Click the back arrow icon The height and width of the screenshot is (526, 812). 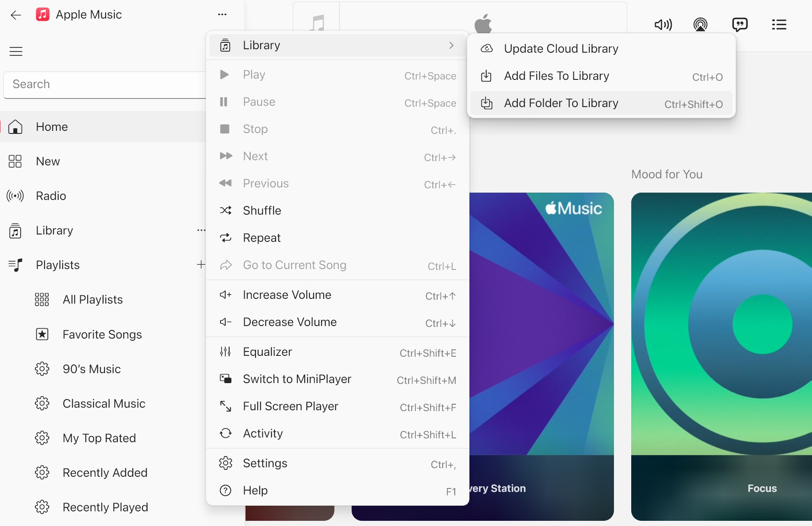(x=16, y=15)
